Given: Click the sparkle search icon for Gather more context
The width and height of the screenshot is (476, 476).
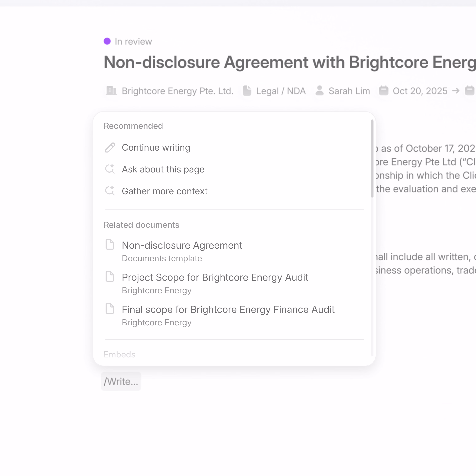Looking at the screenshot, I should pos(110,191).
